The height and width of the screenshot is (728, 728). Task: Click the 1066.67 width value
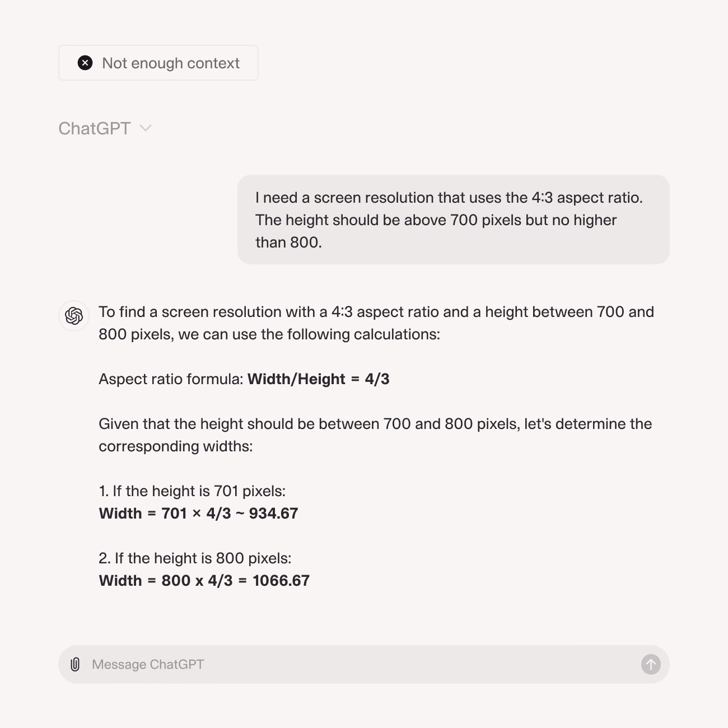(281, 581)
